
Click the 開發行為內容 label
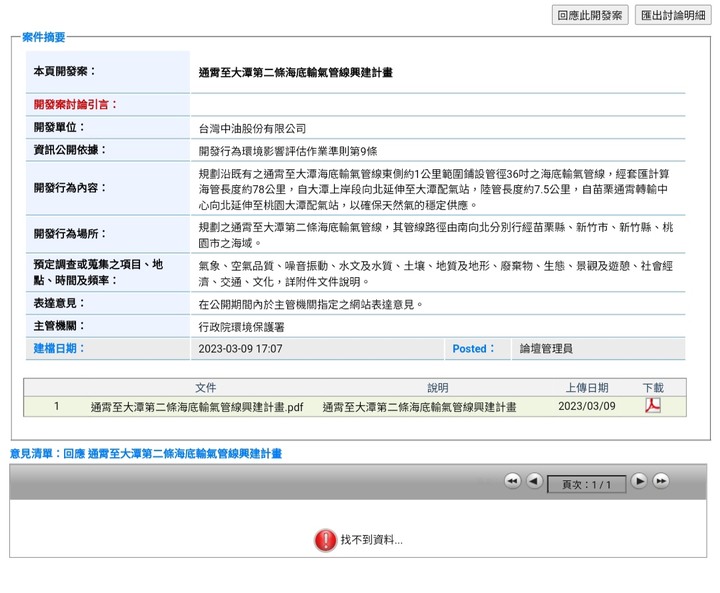click(x=70, y=187)
